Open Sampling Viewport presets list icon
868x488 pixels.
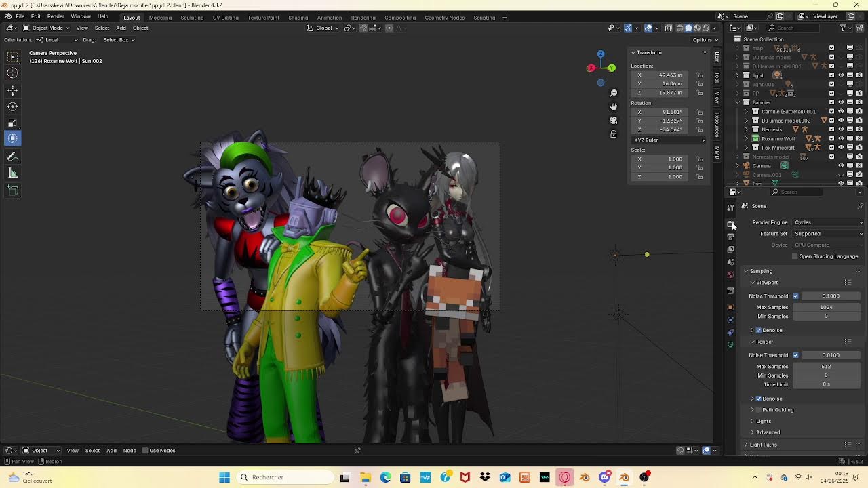click(x=848, y=283)
